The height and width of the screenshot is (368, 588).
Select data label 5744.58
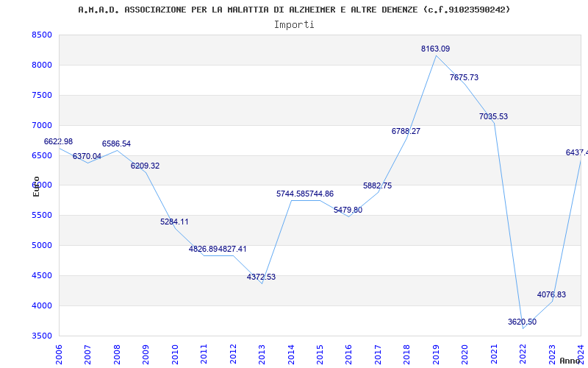click(x=290, y=194)
